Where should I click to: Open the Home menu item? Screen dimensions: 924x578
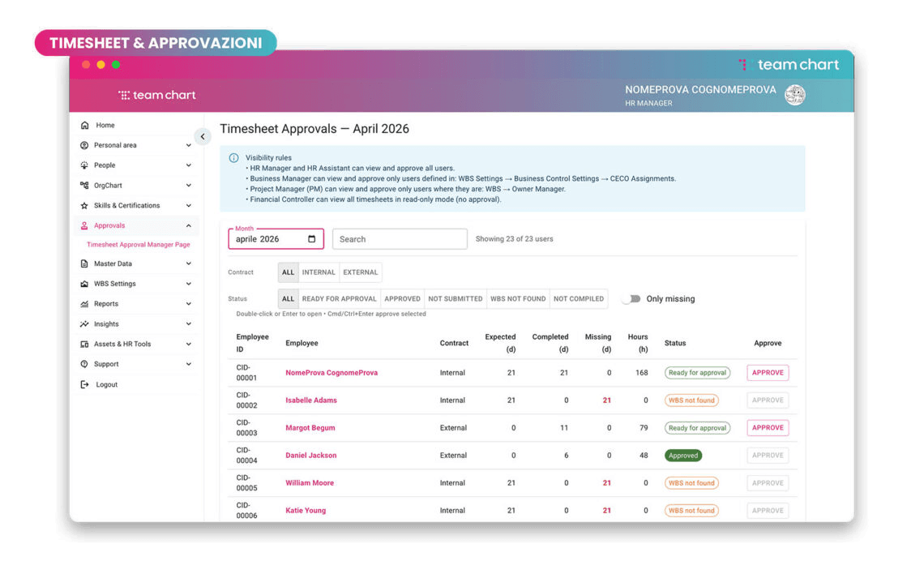click(137, 125)
